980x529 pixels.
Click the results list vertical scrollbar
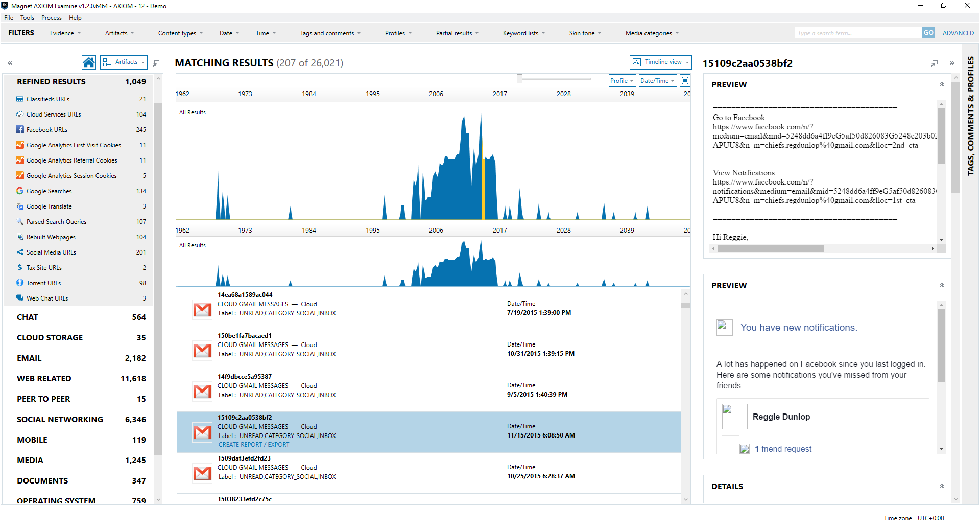click(686, 305)
